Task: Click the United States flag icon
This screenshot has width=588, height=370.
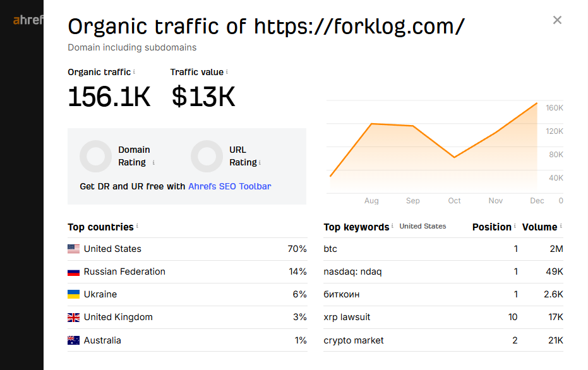Action: tap(73, 249)
